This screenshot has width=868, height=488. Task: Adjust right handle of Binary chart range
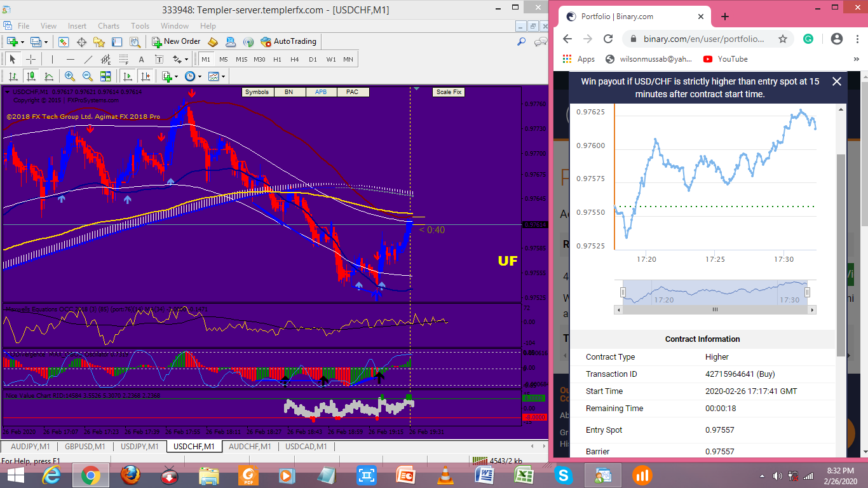click(x=807, y=292)
